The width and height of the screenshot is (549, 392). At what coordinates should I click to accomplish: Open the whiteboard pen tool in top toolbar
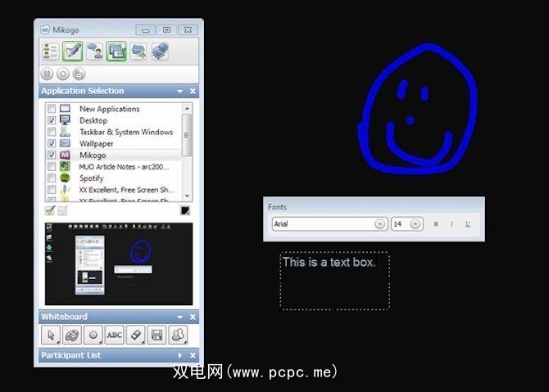coord(72,52)
